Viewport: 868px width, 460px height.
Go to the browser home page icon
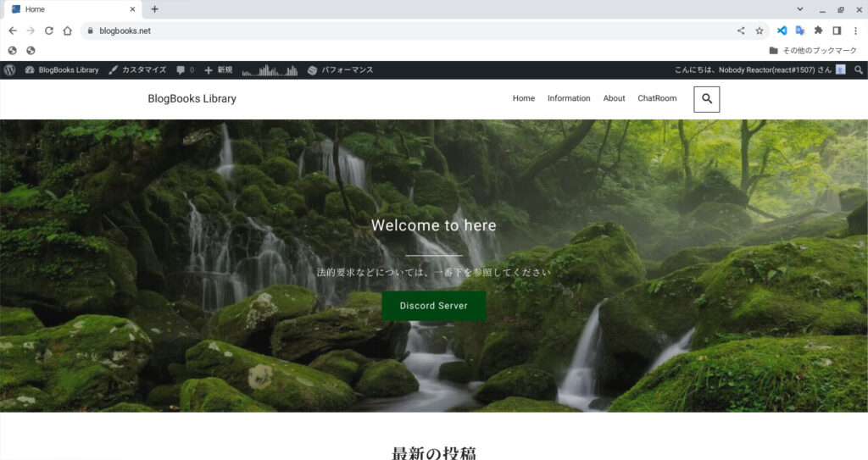pyautogui.click(x=67, y=30)
